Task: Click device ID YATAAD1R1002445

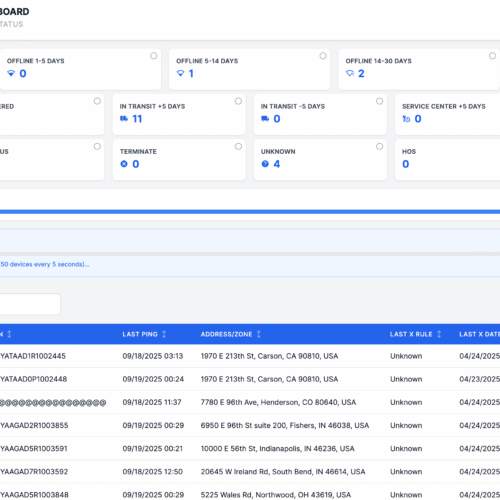Action: 33,356
